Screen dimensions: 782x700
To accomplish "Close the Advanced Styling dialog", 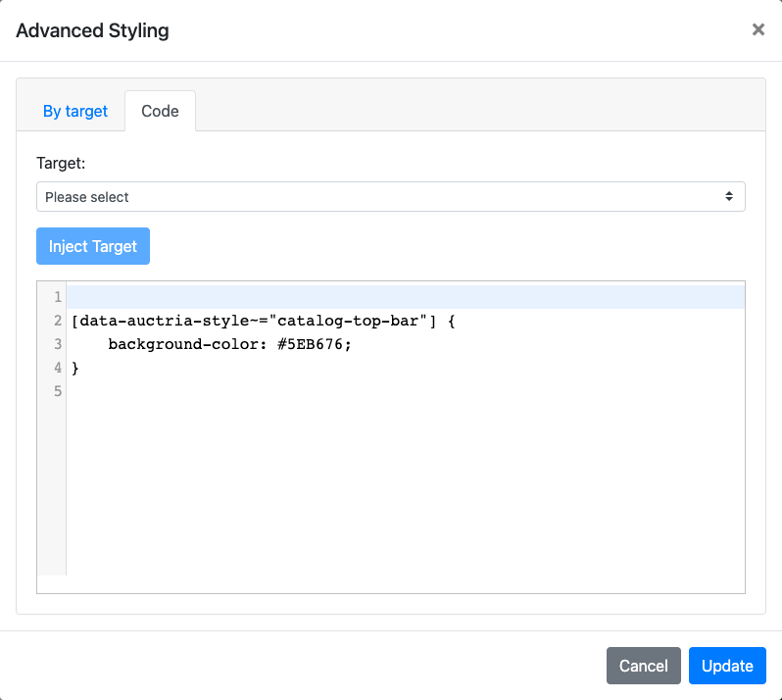I will pos(758,30).
